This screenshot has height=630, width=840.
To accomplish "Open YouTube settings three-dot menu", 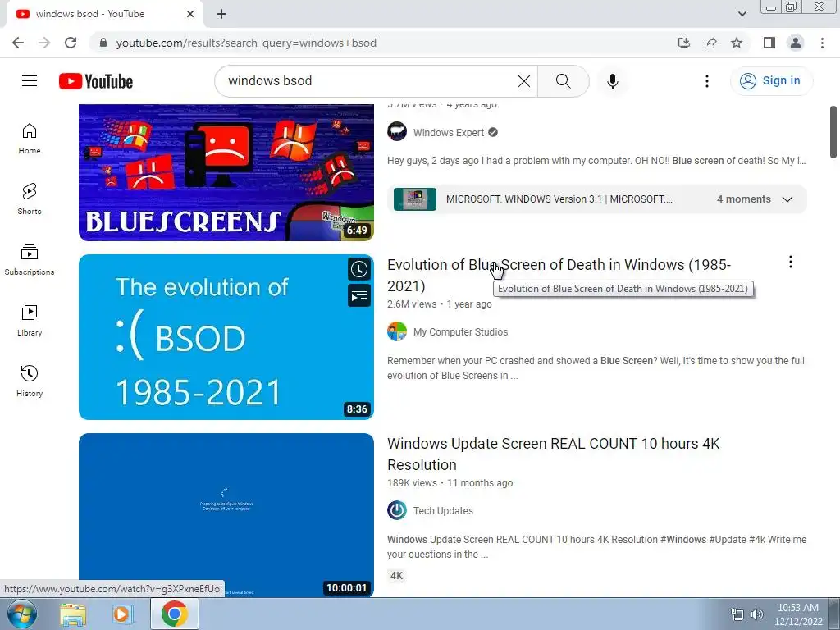I will click(x=706, y=81).
